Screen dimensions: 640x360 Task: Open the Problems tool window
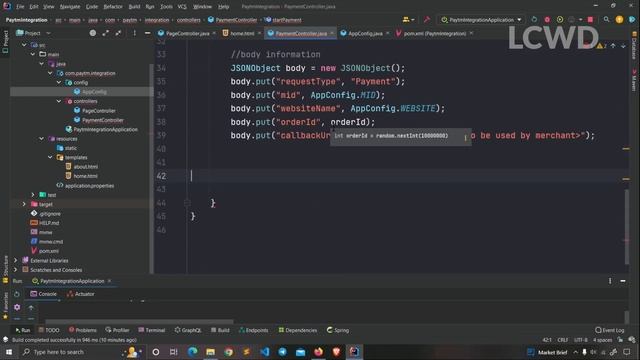tap(83, 330)
